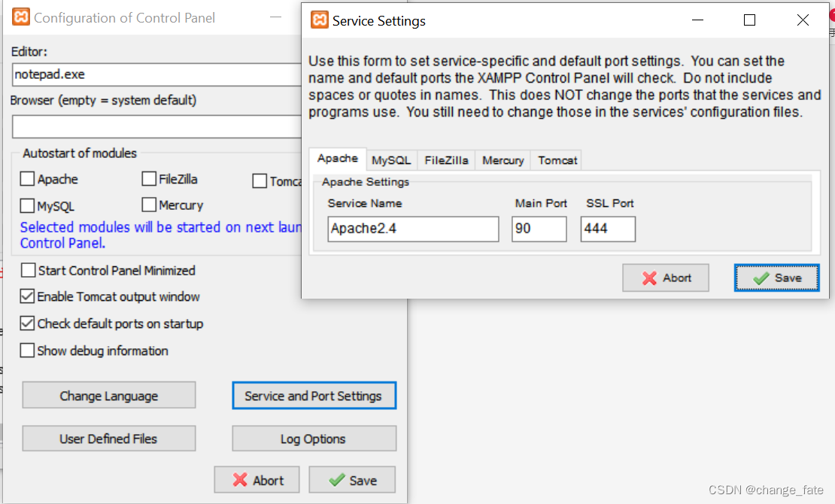Select the FileZilla tab in Service Settings
Image resolution: width=835 pixels, height=504 pixels.
pos(447,159)
